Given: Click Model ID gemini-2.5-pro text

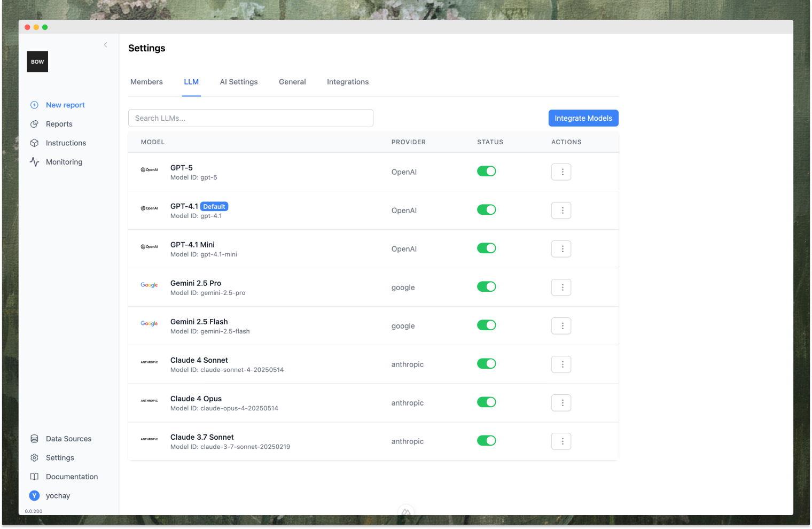Looking at the screenshot, I should 208,293.
